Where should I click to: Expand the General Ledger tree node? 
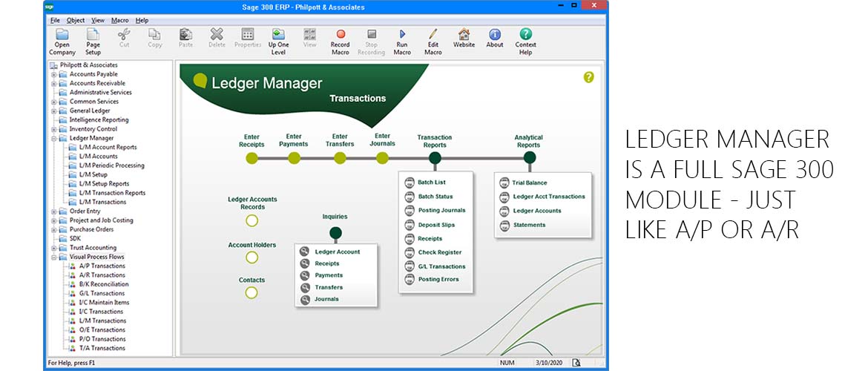coord(53,111)
